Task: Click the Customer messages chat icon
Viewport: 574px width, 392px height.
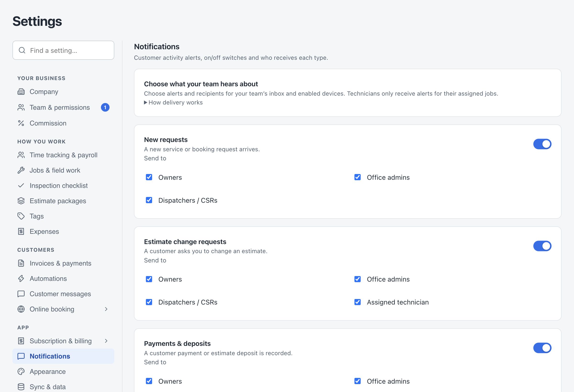Action: [x=21, y=294]
